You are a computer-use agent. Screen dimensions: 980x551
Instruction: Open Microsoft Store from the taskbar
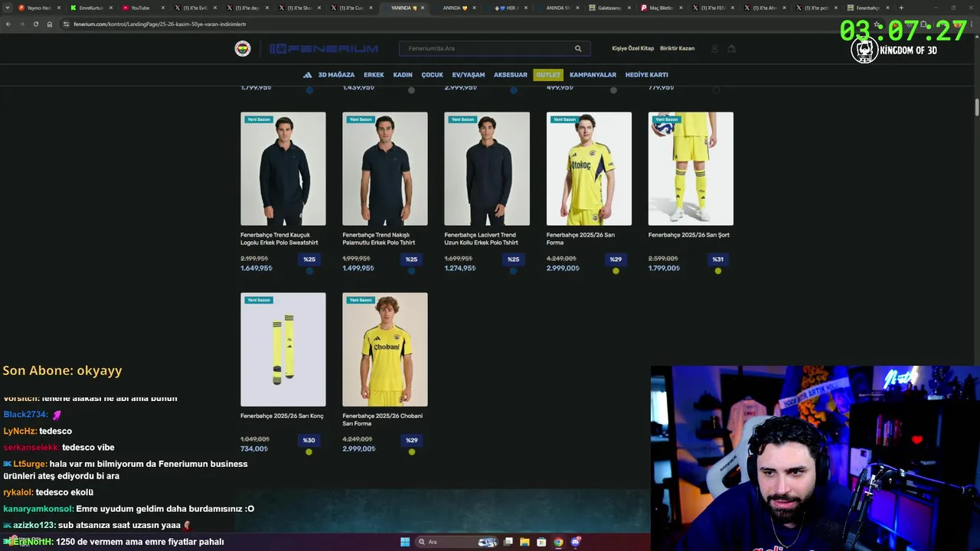(x=541, y=542)
